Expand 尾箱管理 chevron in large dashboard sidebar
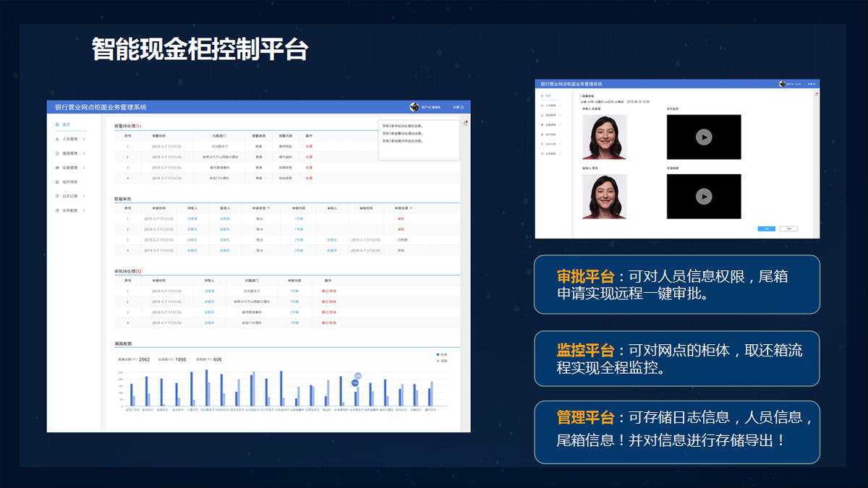868x488 pixels. pyautogui.click(x=84, y=153)
